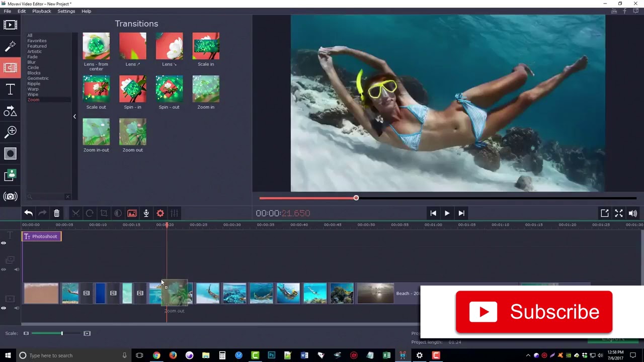Select the Spin - in transition thumbnail

[x=133, y=89]
